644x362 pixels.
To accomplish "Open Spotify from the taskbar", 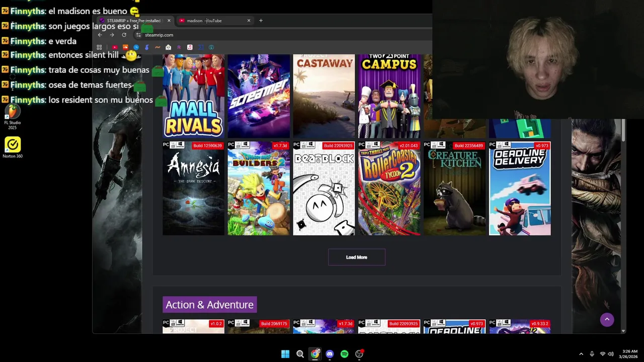I will (344, 354).
